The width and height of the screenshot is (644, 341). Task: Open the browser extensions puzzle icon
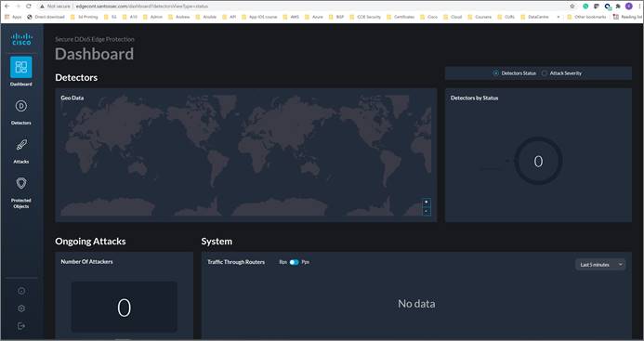(x=618, y=7)
